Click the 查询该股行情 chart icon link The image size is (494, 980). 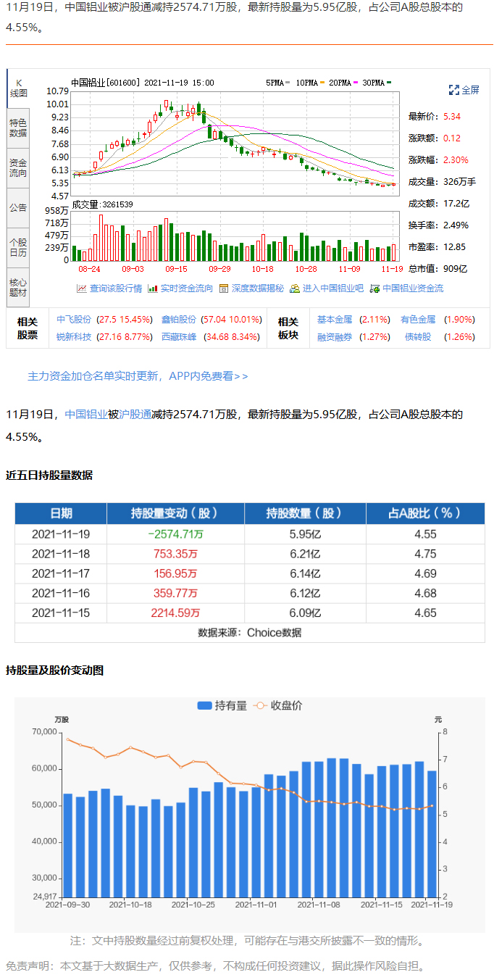tap(109, 288)
